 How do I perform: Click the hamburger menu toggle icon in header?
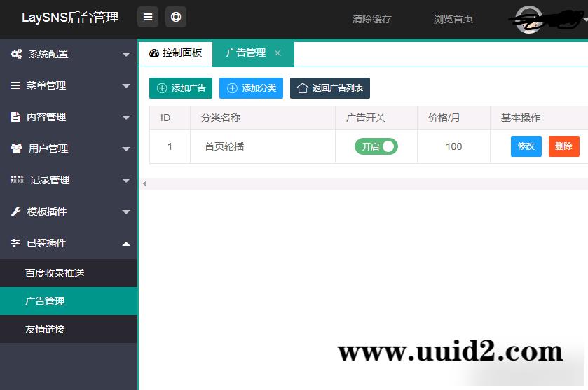point(147,18)
